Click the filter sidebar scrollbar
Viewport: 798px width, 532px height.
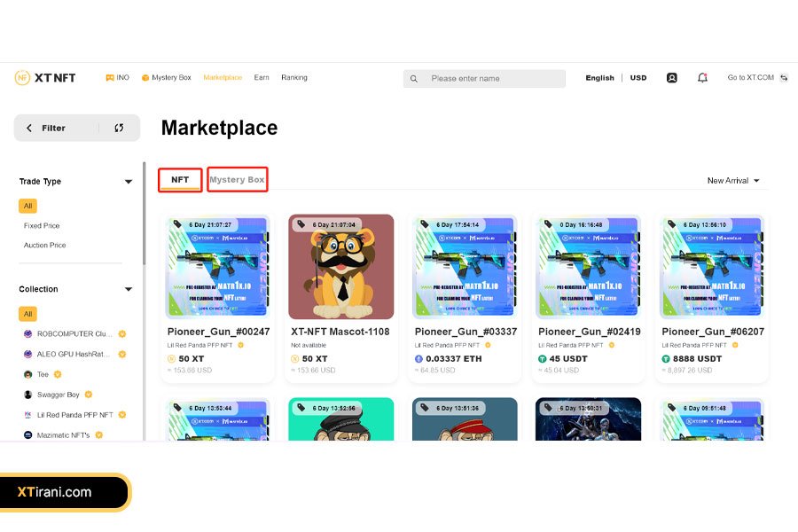[144, 214]
